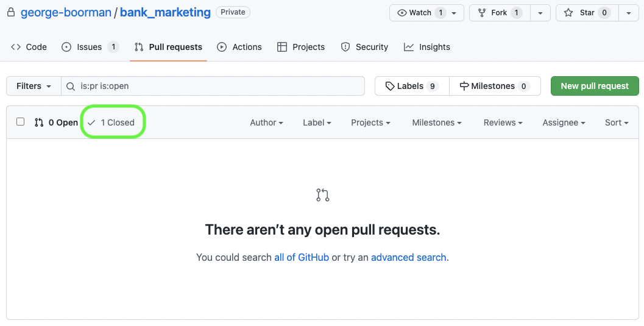Switch to the Code tab
Viewport: 644px width, 326px height.
[29, 47]
